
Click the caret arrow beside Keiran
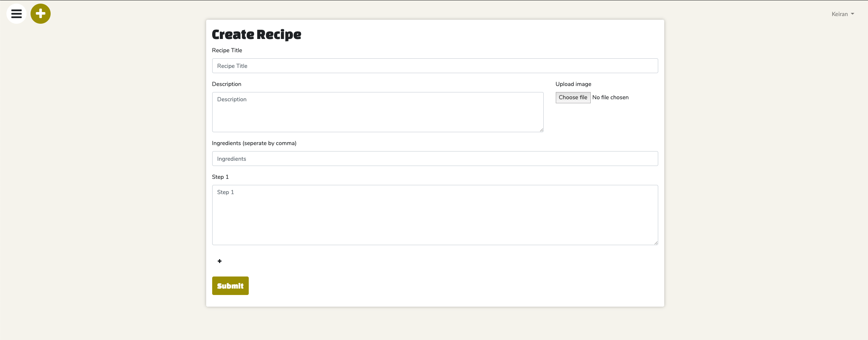pos(852,14)
